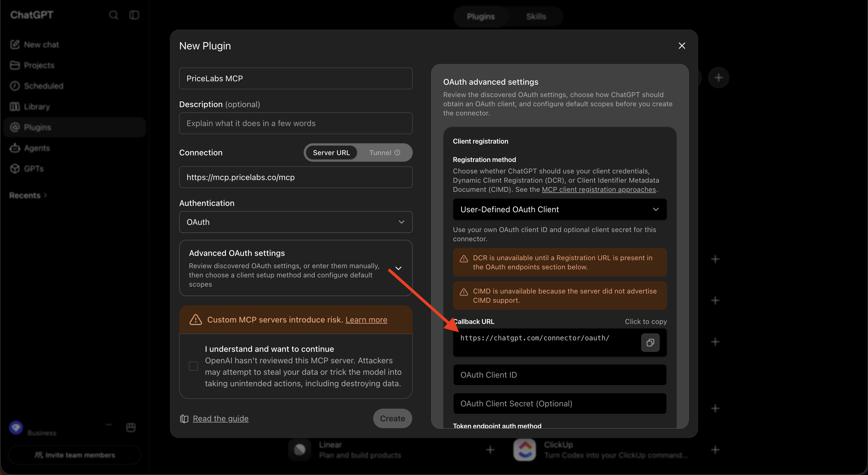Click the Business workspace avatar

(16, 427)
